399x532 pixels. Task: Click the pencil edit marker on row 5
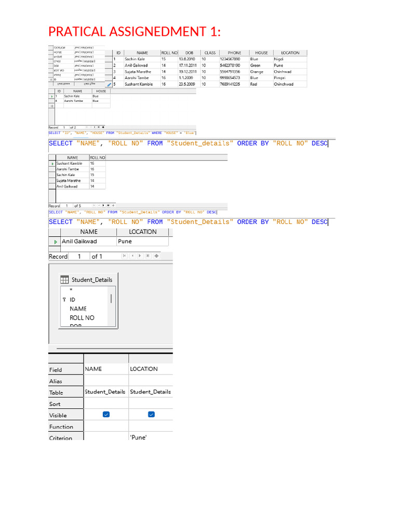point(109,85)
